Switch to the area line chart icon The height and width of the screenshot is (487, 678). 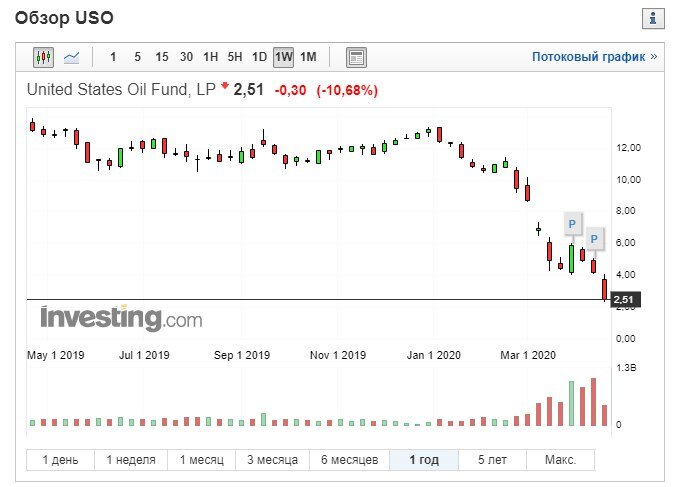(71, 57)
